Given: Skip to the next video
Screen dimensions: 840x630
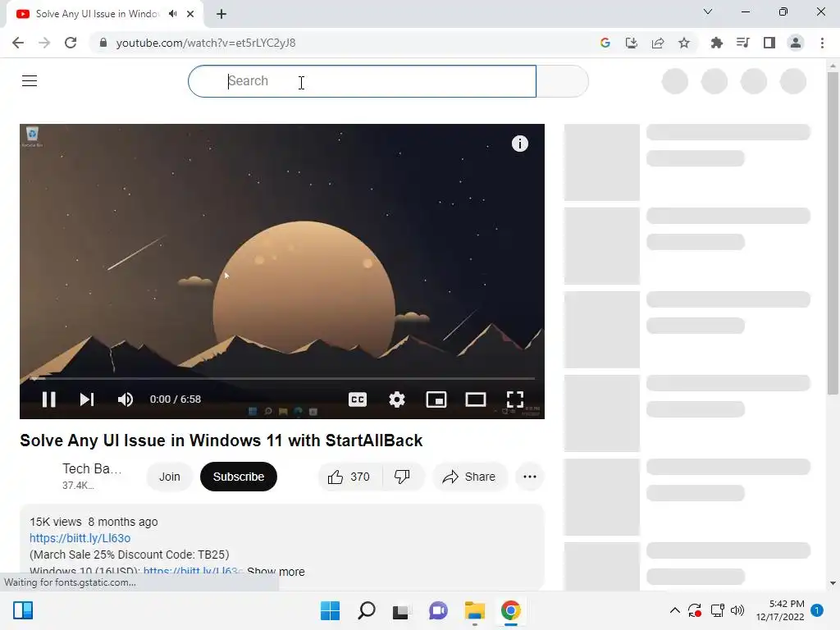Looking at the screenshot, I should pos(87,399).
